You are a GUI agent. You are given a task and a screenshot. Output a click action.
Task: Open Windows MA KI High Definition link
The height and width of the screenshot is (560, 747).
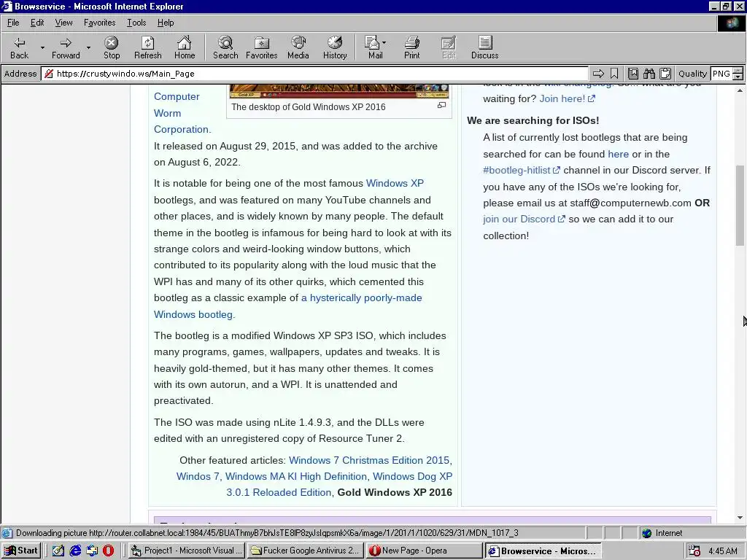(296, 476)
